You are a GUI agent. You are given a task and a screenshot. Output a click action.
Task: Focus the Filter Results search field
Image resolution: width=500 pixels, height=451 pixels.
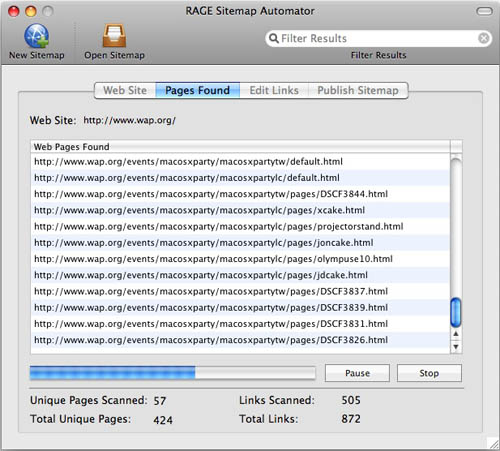click(x=378, y=38)
